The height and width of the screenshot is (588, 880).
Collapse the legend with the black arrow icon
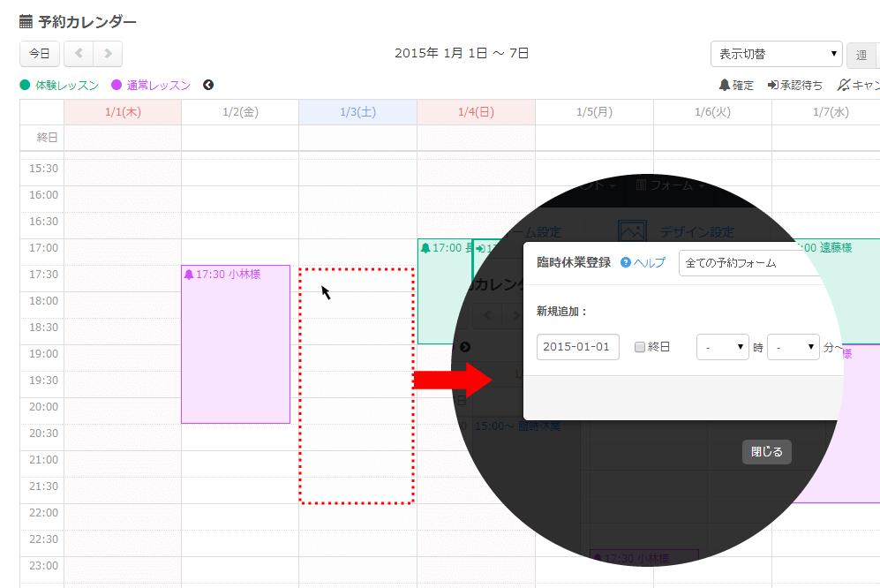(208, 86)
